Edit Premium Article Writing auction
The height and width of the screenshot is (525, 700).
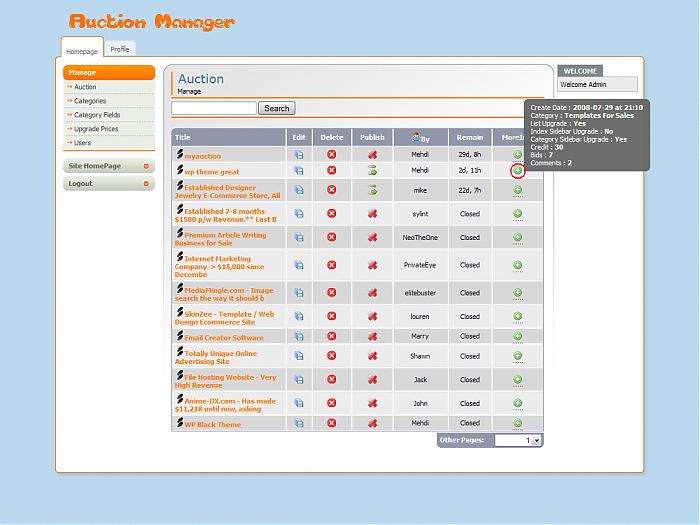(299, 238)
